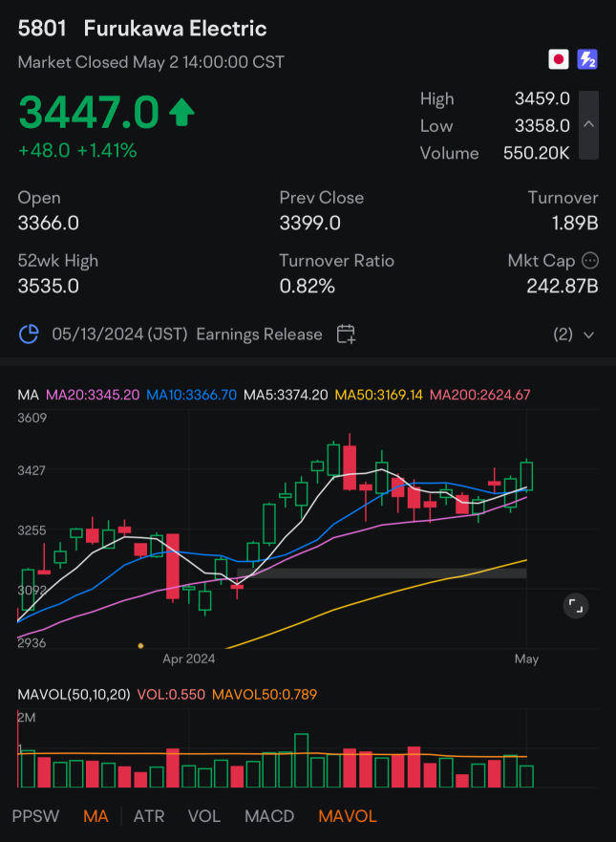Tap the orange event dot on chart
Image resolution: width=616 pixels, height=842 pixels.
(x=140, y=645)
